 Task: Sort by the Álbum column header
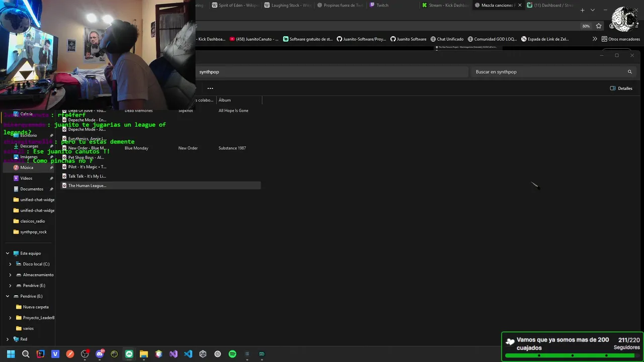coord(224,100)
